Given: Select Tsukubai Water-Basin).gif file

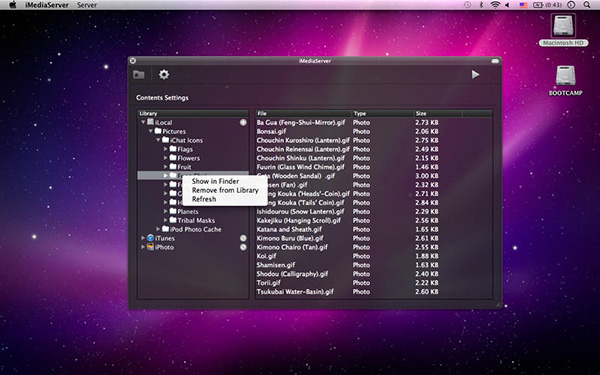Looking at the screenshot, I should point(295,292).
